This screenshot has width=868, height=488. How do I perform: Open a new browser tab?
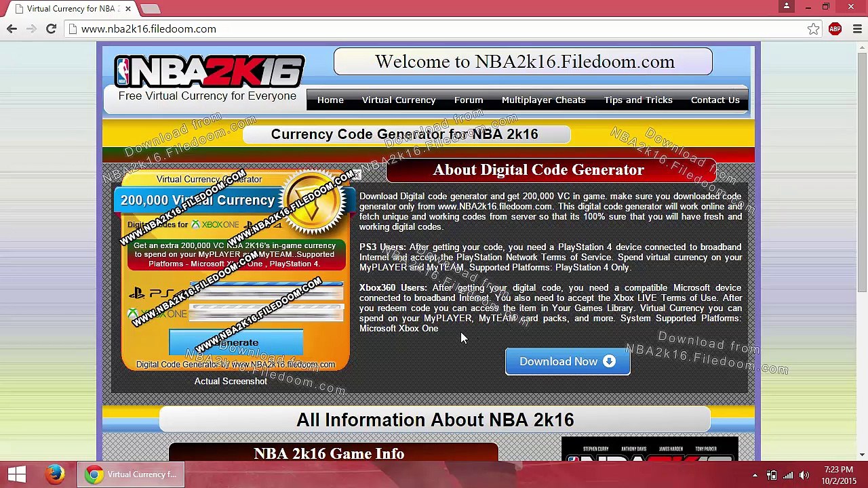click(x=151, y=9)
